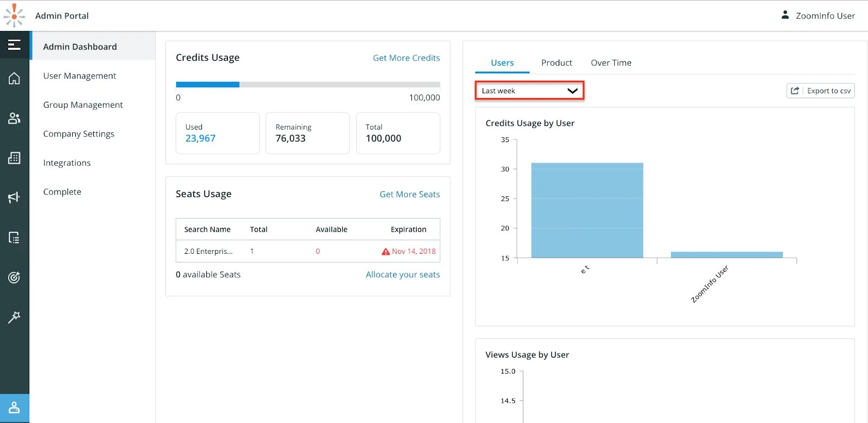Open the company building sidebar icon
The width and height of the screenshot is (868, 423).
tap(15, 158)
